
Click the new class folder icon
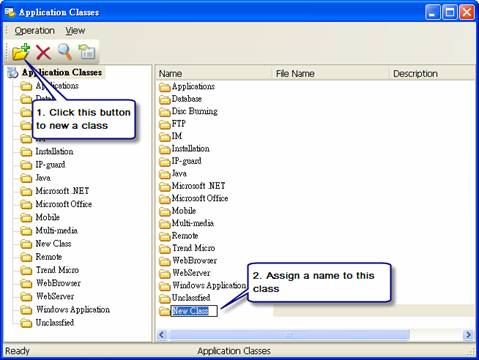(x=21, y=52)
